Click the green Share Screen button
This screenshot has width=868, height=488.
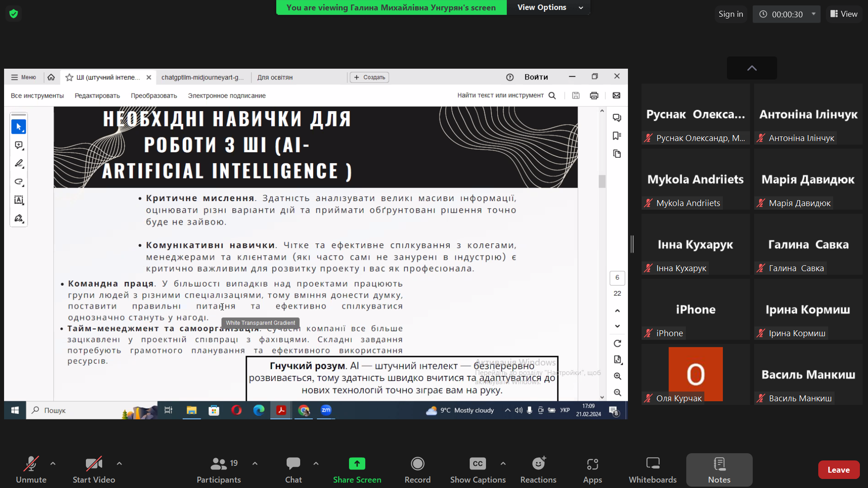tap(357, 470)
